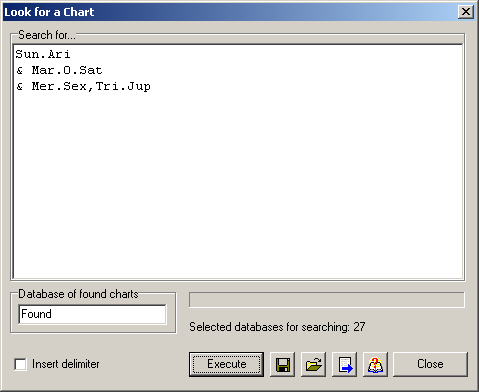Click the Database of found charts group label
Image resolution: width=479 pixels, height=392 pixels.
click(x=78, y=294)
